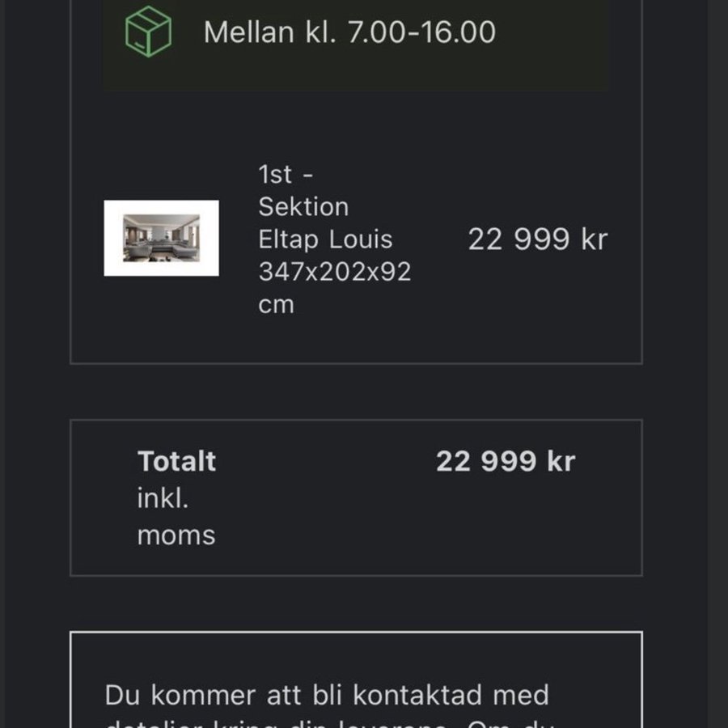This screenshot has width=728, height=728.
Task: Click the green package delivery icon
Action: [x=148, y=32]
